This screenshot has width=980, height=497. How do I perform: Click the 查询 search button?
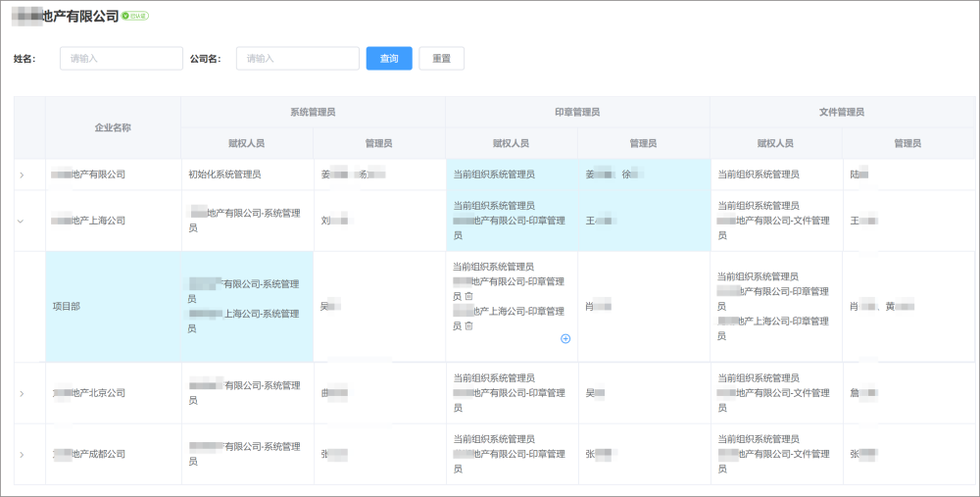389,58
